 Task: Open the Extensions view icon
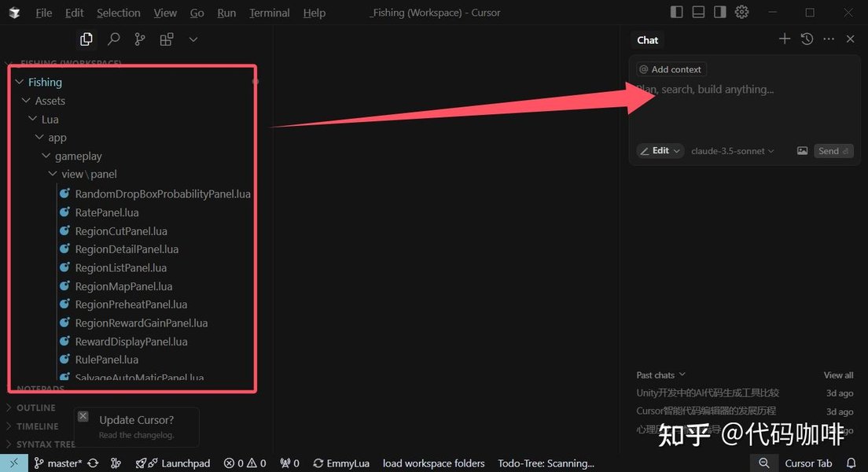tap(166, 39)
